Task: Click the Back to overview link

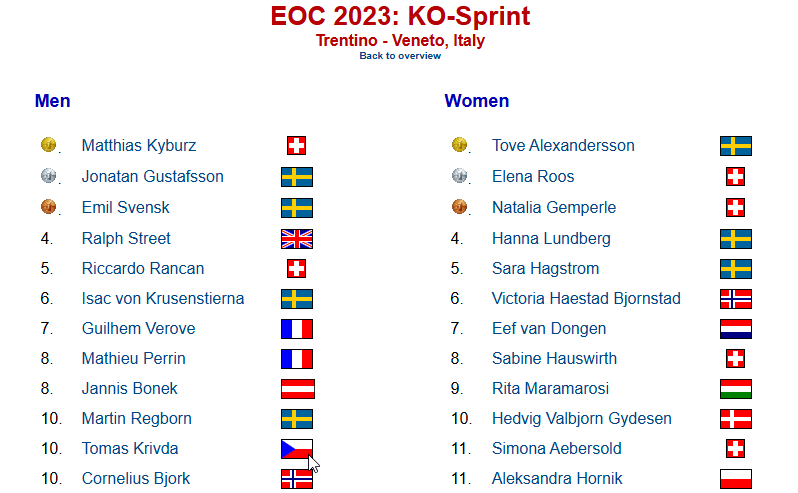Action: [400, 56]
